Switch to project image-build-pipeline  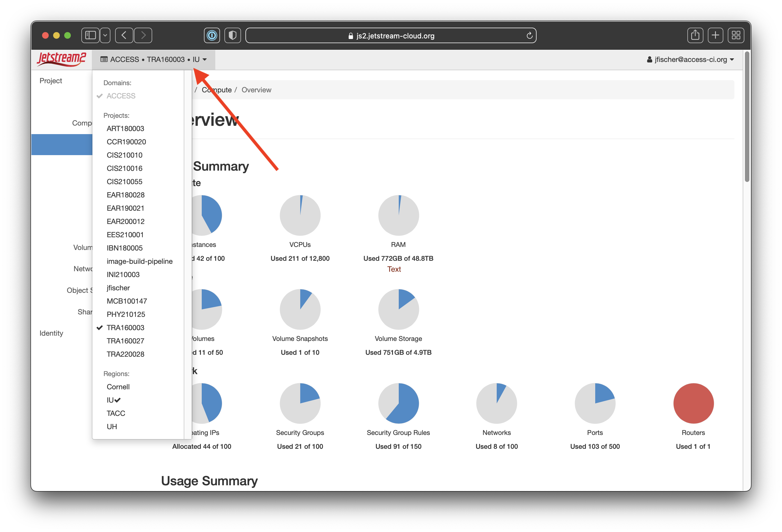[x=139, y=261]
